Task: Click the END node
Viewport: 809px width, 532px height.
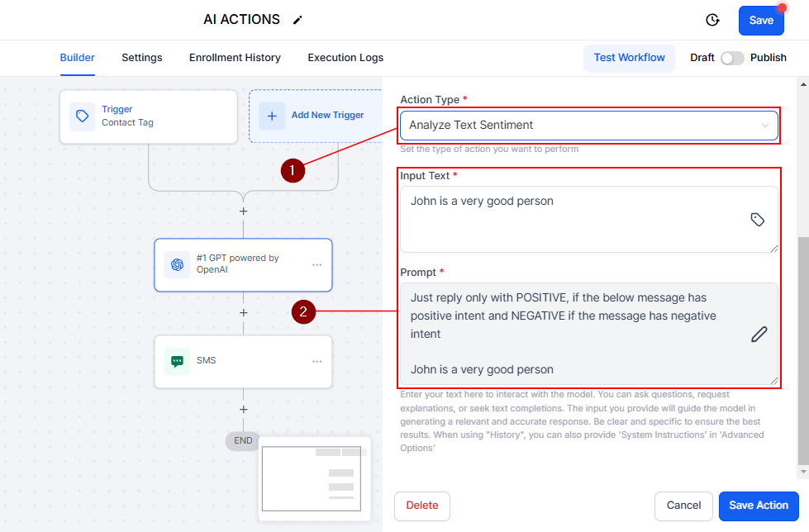Action: (243, 440)
